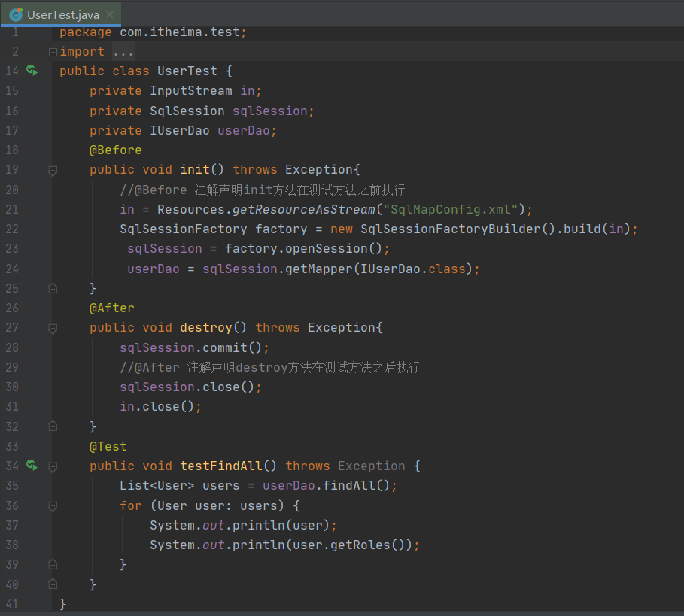Expand the folded import block on line 2
Viewport: 684px width, 616px height.
pyautogui.click(x=53, y=53)
